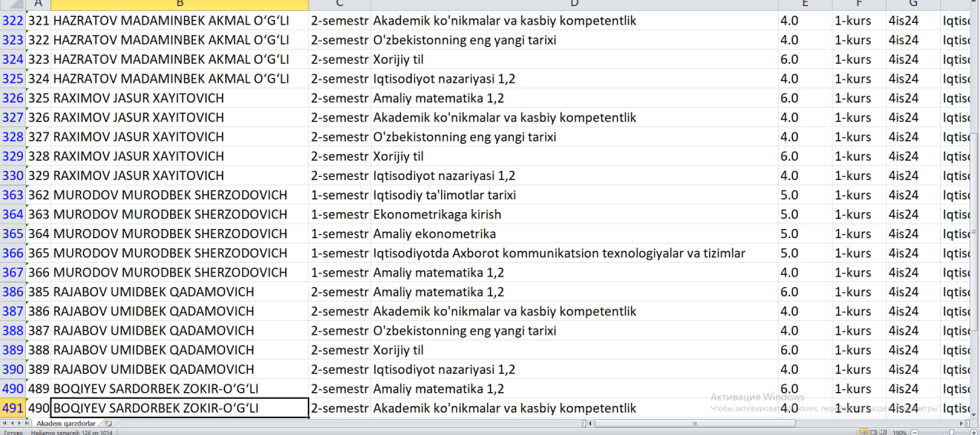Click 'Найдено записей: 126 из 1014' status text

point(71,432)
